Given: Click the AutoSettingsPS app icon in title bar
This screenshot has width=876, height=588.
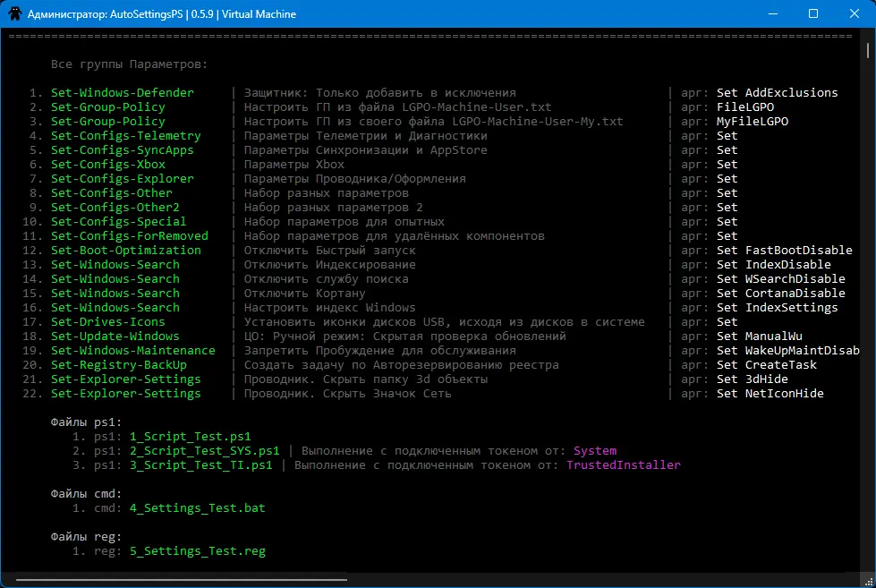Looking at the screenshot, I should pyautogui.click(x=14, y=13).
